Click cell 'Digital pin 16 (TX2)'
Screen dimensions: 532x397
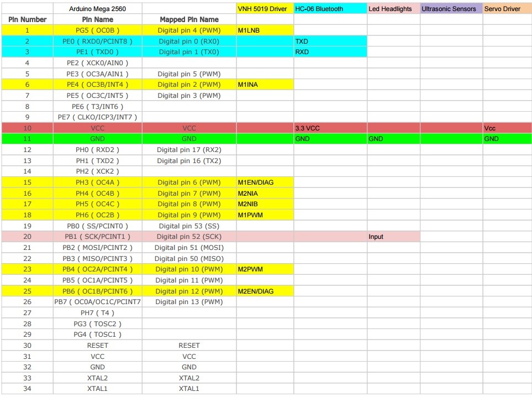click(189, 161)
